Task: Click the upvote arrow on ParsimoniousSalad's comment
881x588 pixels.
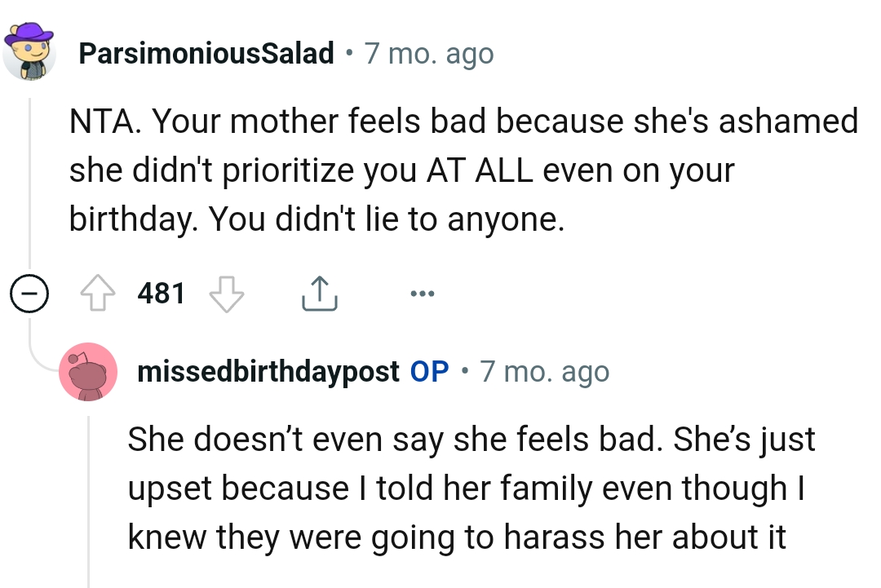Action: tap(100, 294)
